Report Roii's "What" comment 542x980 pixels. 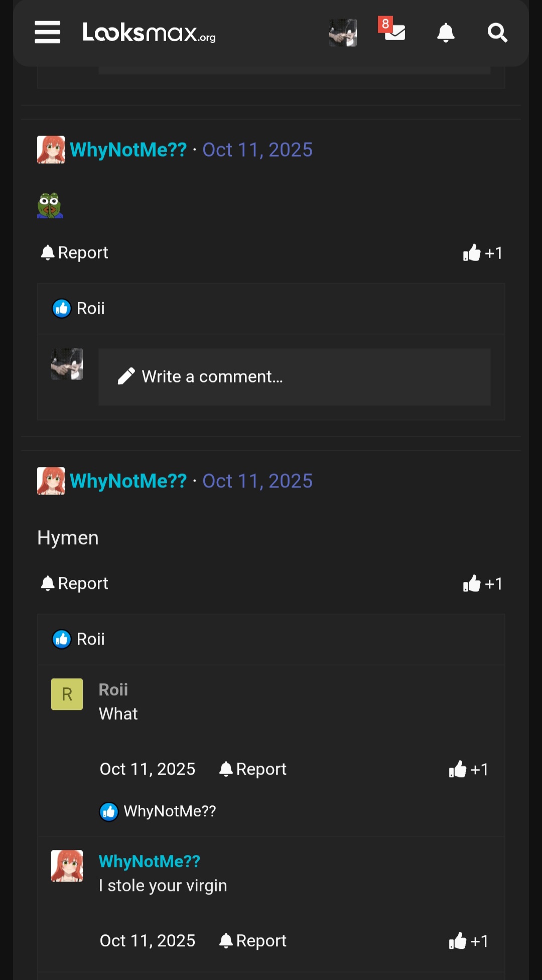click(x=253, y=769)
